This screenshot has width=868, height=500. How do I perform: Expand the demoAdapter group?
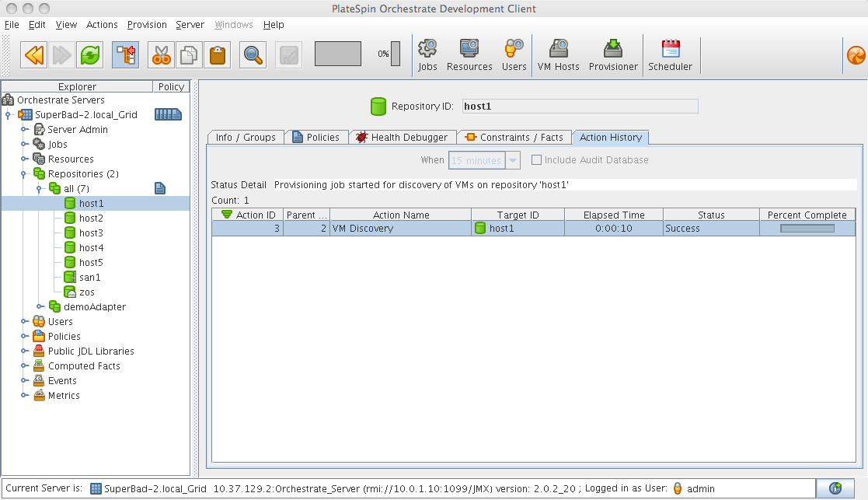[40, 306]
